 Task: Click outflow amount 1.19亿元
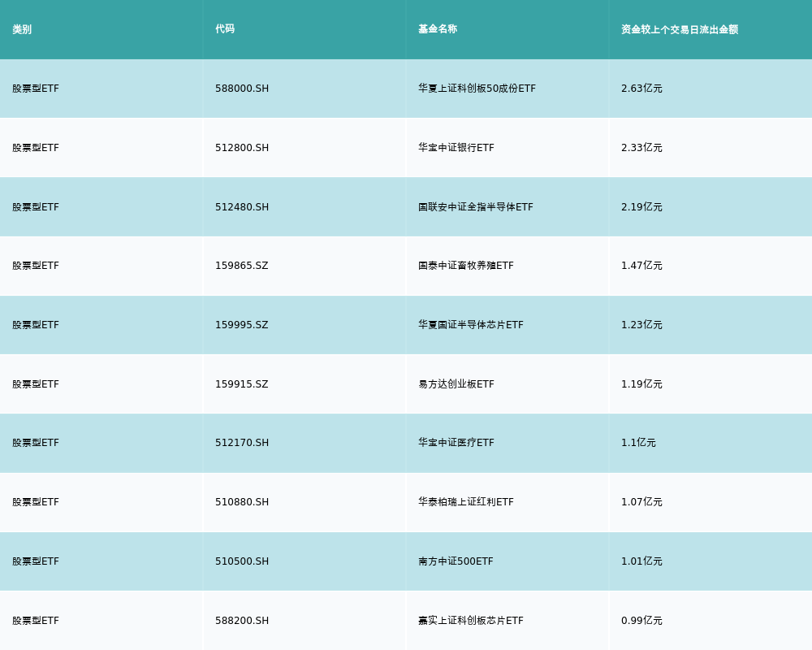tap(641, 384)
